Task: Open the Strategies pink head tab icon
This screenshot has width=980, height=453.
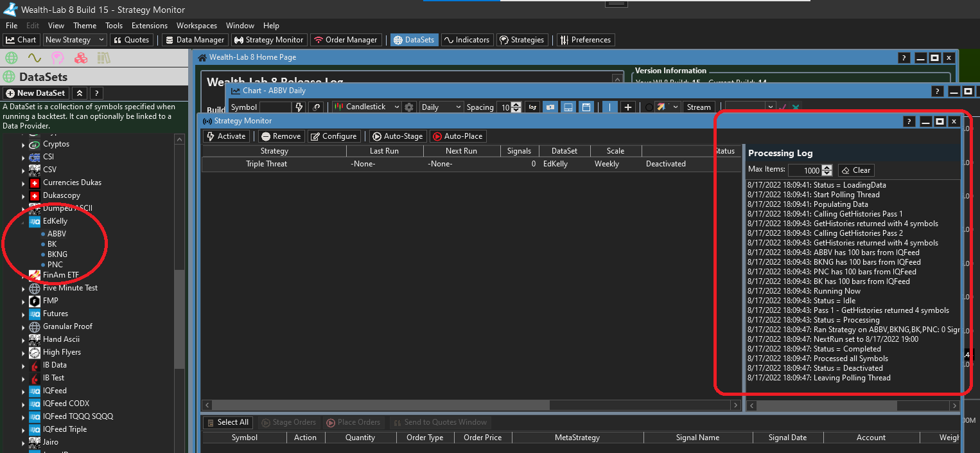Action: pos(58,58)
